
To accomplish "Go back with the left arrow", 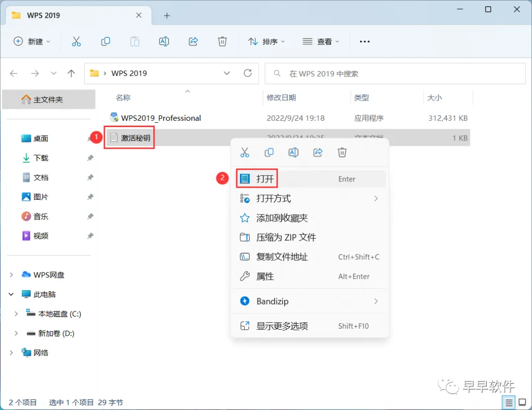I will click(14, 73).
